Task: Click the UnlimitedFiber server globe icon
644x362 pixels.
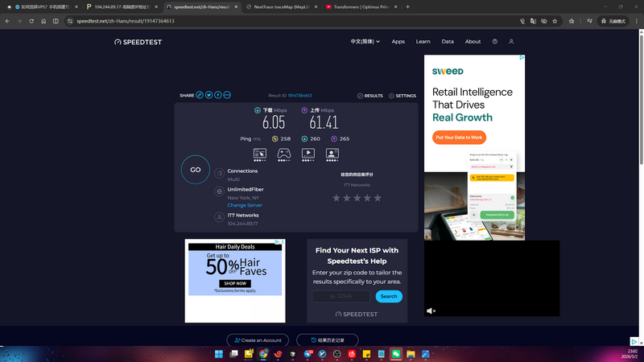Action: [x=219, y=191]
